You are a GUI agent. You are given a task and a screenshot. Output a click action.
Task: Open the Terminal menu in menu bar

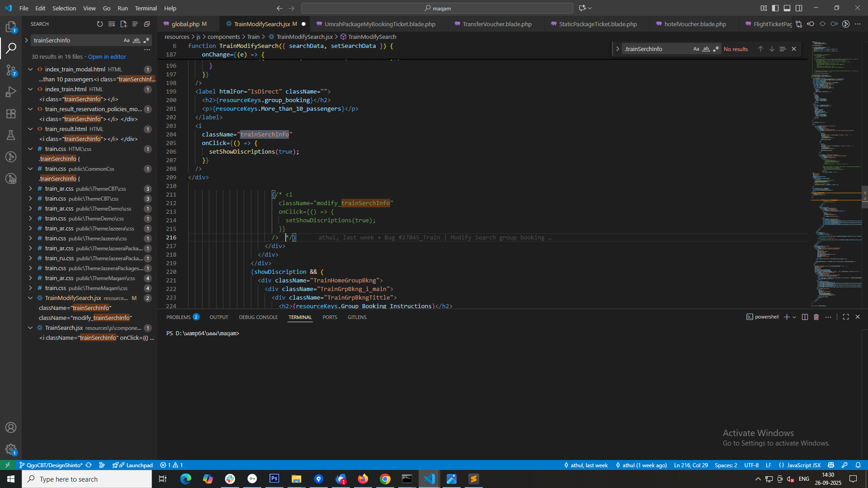[x=146, y=8]
